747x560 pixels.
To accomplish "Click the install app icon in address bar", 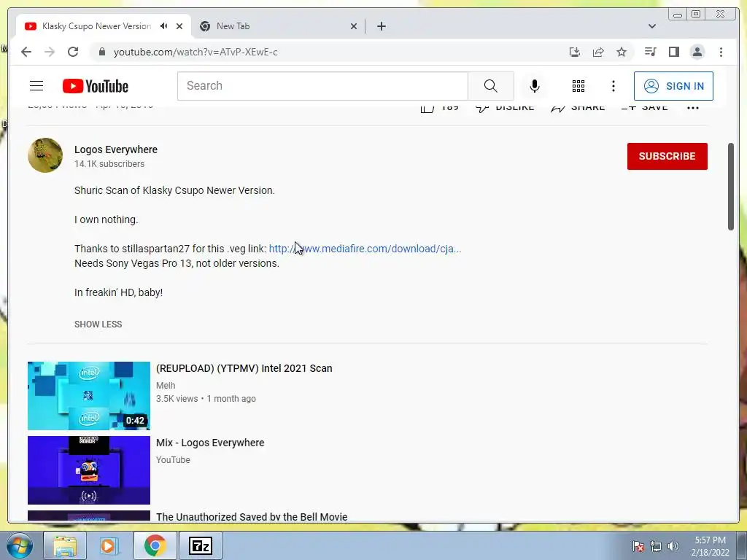I will click(x=575, y=52).
